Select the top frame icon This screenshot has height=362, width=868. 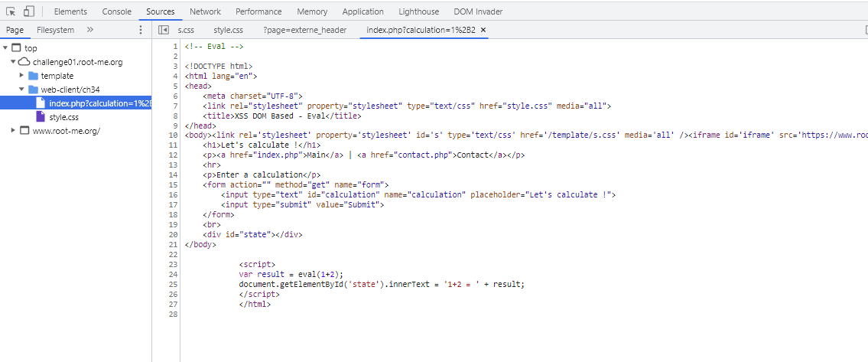16,48
